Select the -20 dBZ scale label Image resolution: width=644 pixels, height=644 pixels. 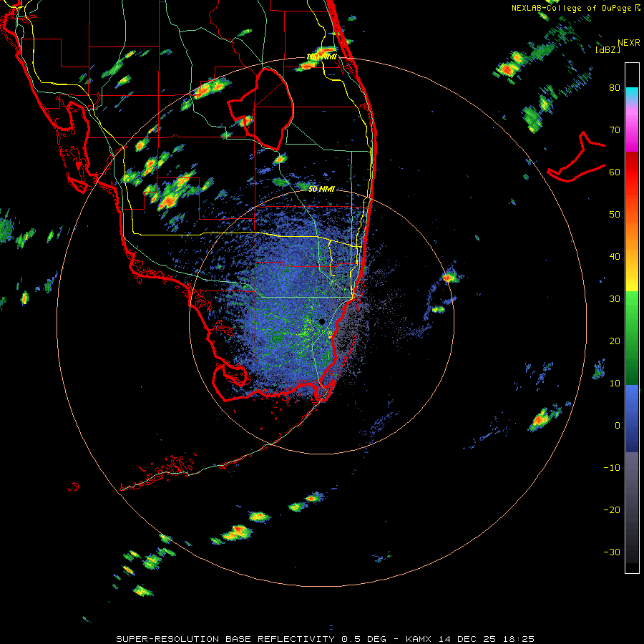[612, 510]
